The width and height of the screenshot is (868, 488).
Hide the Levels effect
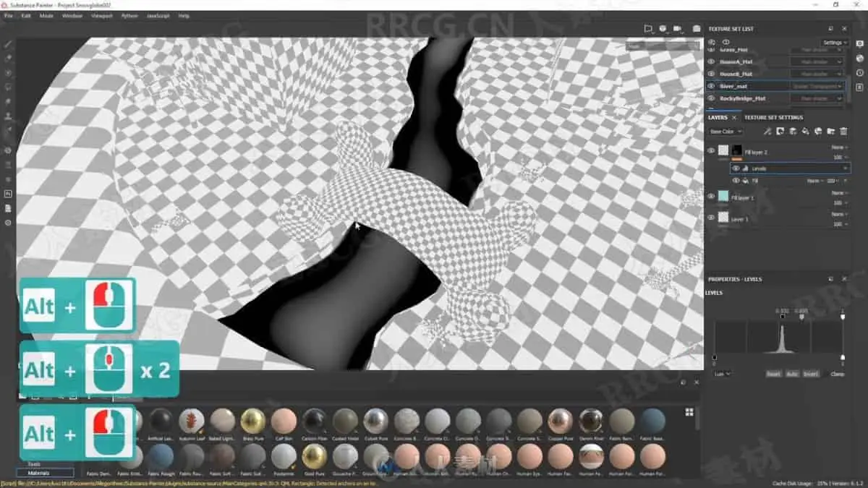(736, 168)
